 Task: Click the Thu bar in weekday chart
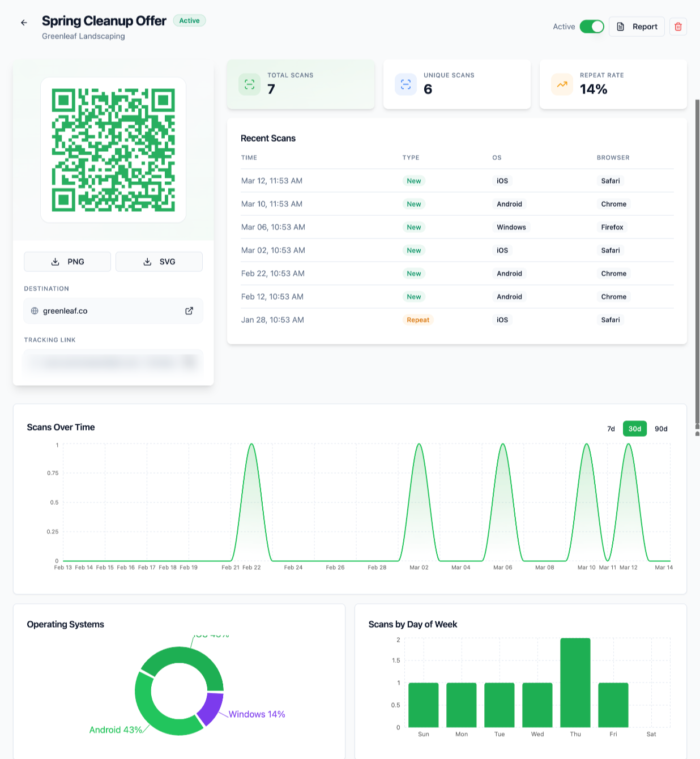tap(575, 683)
